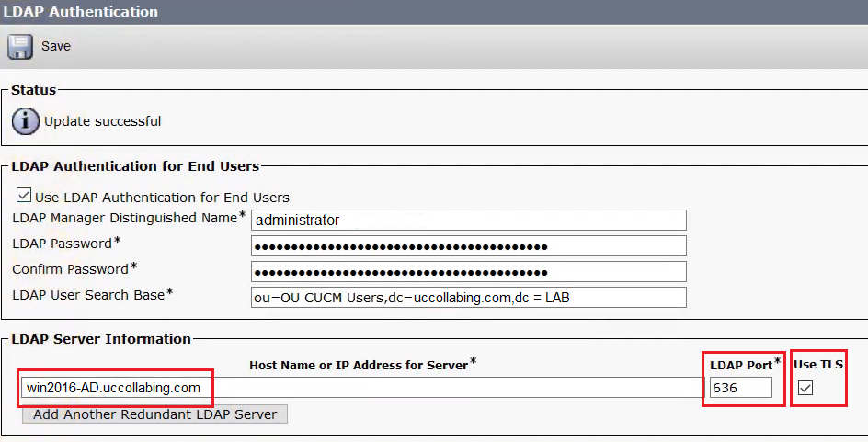
Task: Click the Update successful info icon
Action: pyautogui.click(x=26, y=121)
